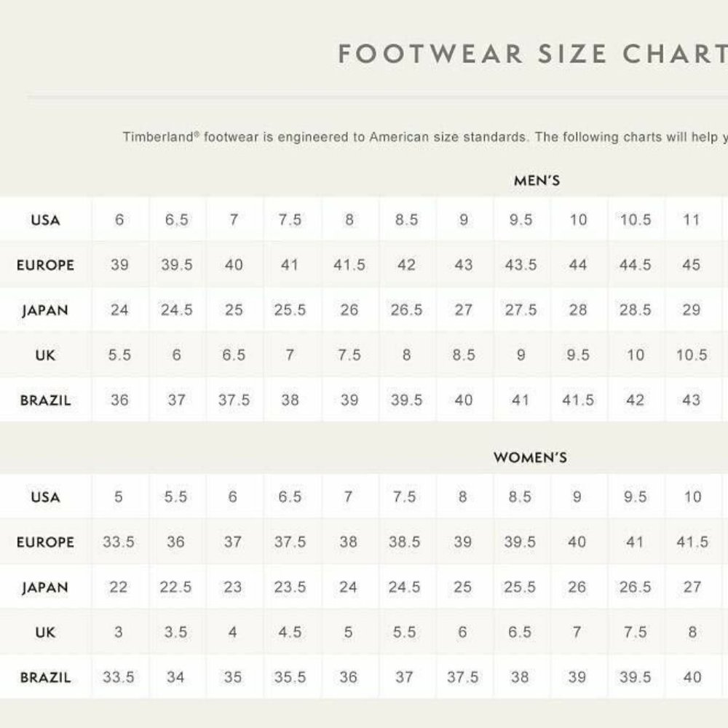
Task: Click the Men's Japan row label
Action: point(45,310)
